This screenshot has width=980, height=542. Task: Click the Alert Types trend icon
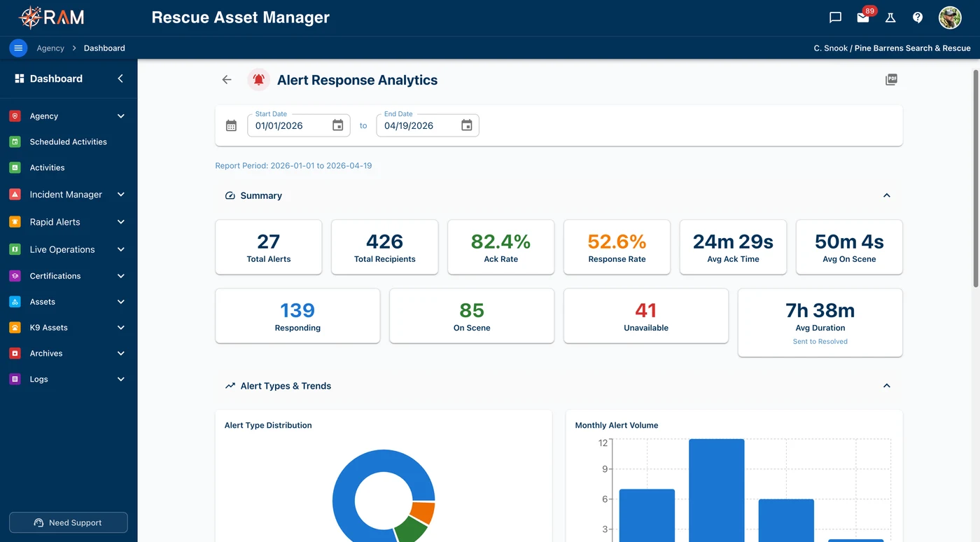coord(230,386)
